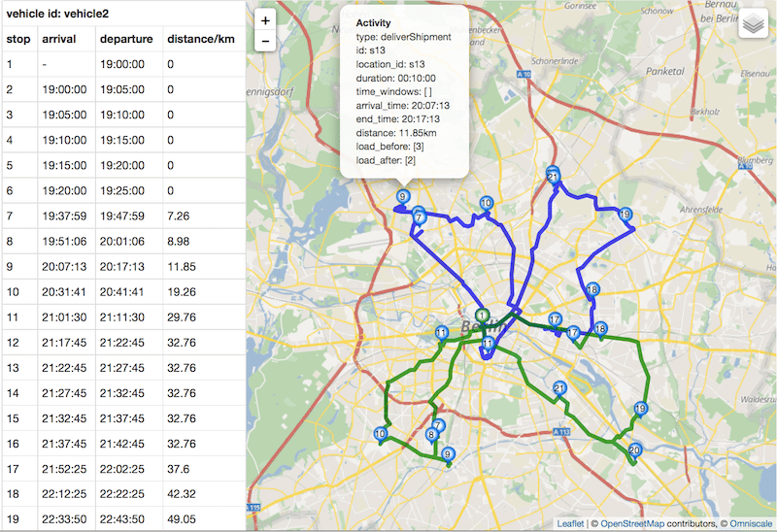The width and height of the screenshot is (777, 532).
Task: Click the vehicle id: vehicle2 heading
Action: pos(61,13)
